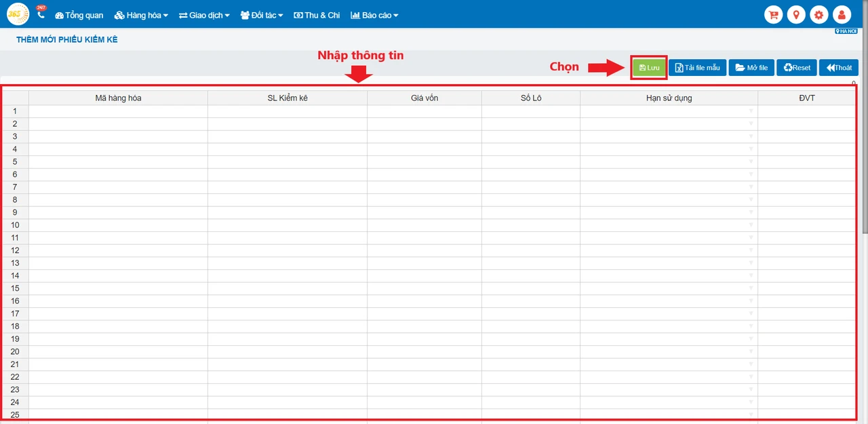
Task: Open the Hàng hóa menu
Action: pyautogui.click(x=141, y=15)
